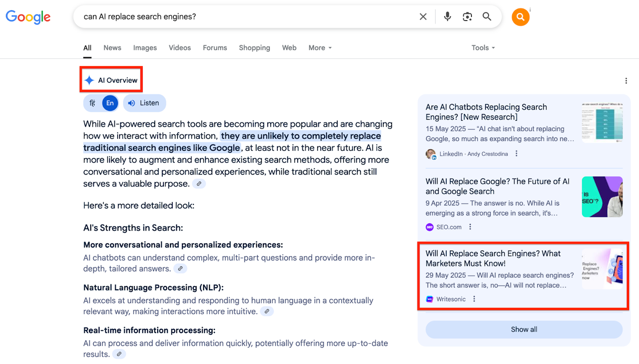Switch to the Web tab
Image resolution: width=639 pixels, height=364 pixels.
click(289, 48)
